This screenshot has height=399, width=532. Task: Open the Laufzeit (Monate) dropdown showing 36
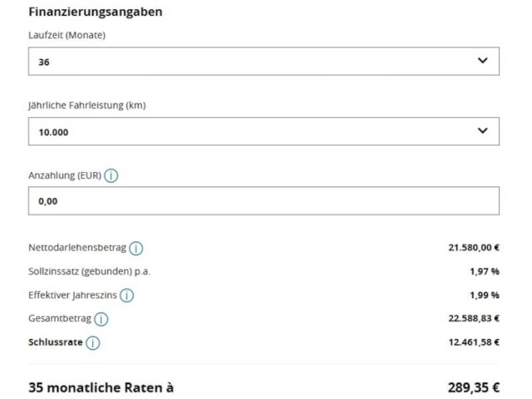[x=264, y=61]
